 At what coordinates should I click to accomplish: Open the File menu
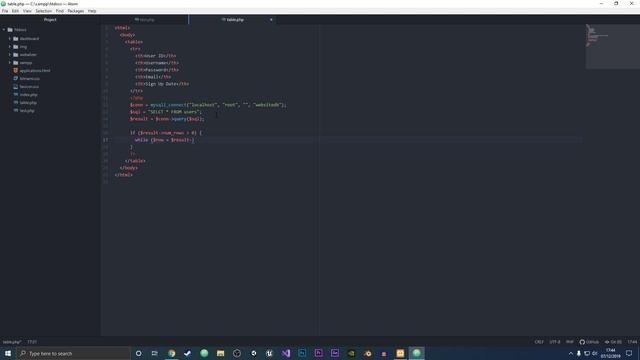click(5, 11)
